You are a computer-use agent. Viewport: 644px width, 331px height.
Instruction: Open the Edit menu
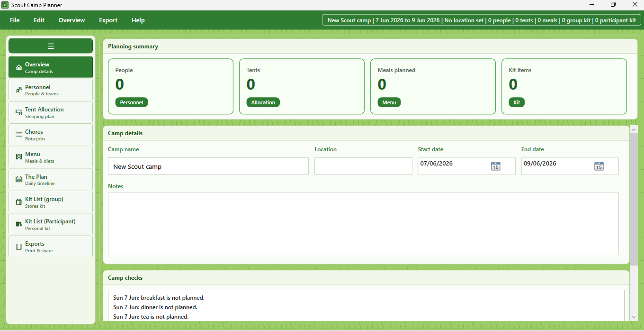point(39,20)
